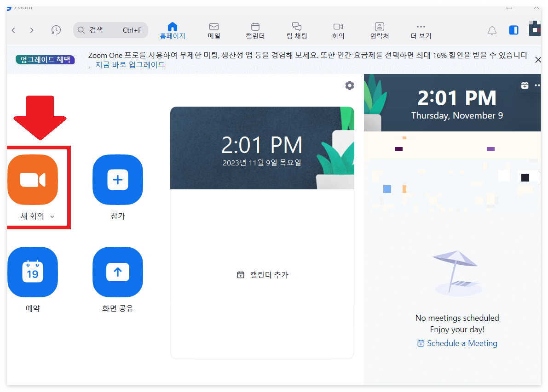
Task: Select the 예약 (Schedule) icon
Action: click(x=33, y=272)
